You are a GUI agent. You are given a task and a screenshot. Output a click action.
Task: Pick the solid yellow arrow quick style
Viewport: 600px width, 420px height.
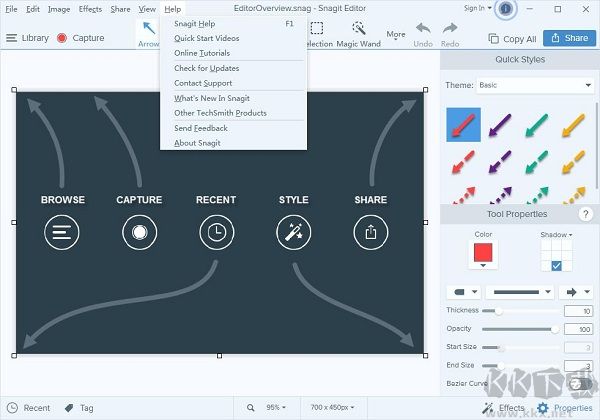click(573, 125)
